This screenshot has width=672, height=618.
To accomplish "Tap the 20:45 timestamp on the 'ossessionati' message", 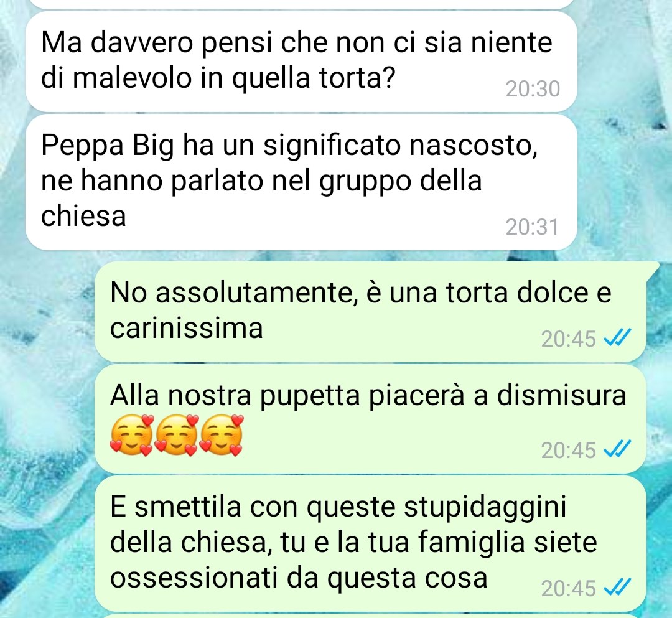I will [568, 588].
